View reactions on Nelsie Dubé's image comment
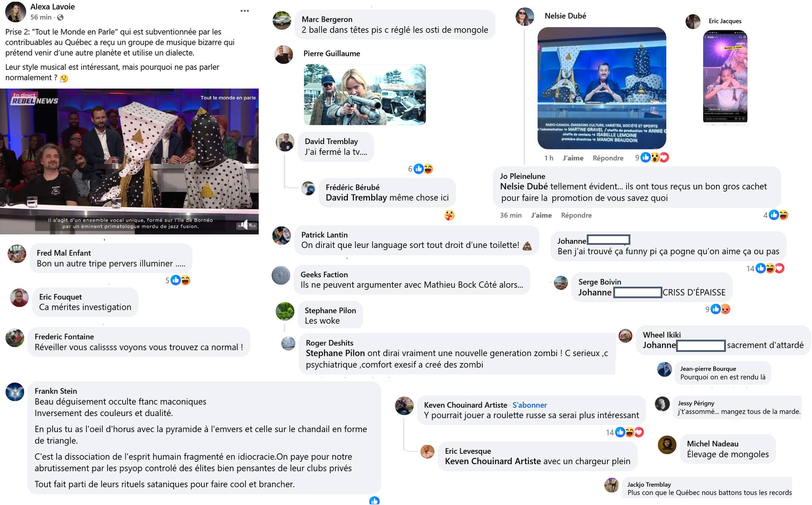This screenshot has width=812, height=505. point(655,157)
